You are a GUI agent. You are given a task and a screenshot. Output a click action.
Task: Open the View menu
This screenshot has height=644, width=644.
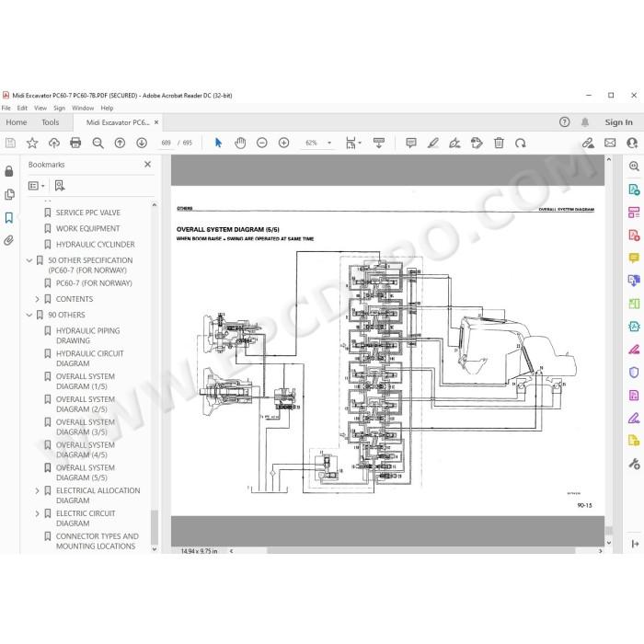pos(40,108)
